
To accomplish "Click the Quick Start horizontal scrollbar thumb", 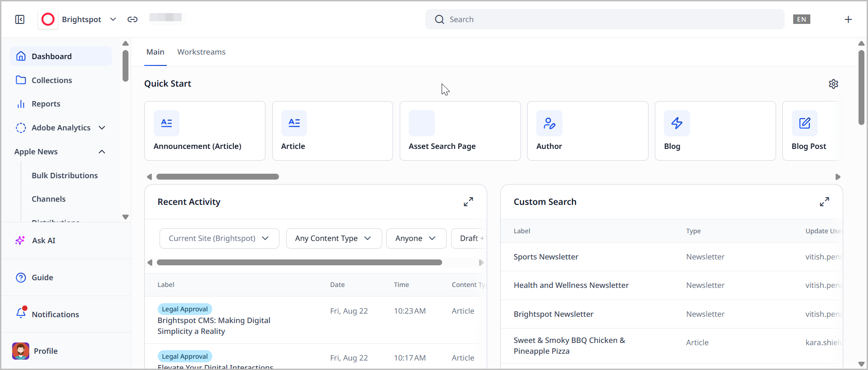I will click(218, 177).
